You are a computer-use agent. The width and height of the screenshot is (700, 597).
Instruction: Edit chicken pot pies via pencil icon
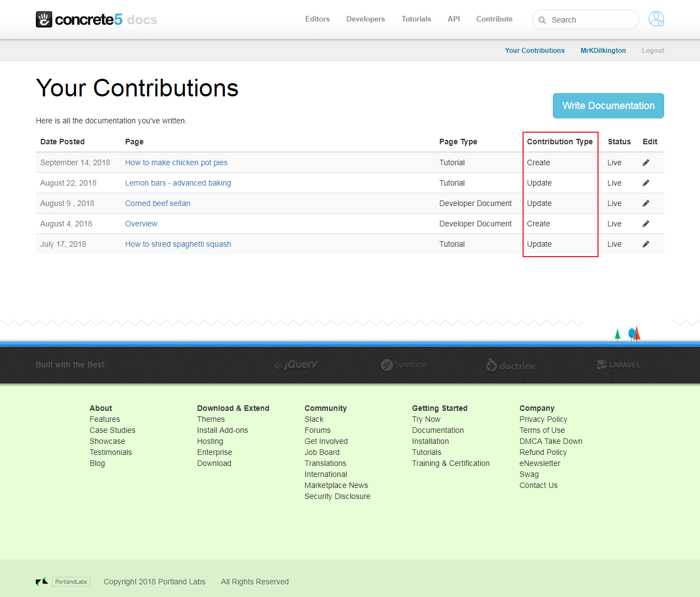[x=645, y=162]
